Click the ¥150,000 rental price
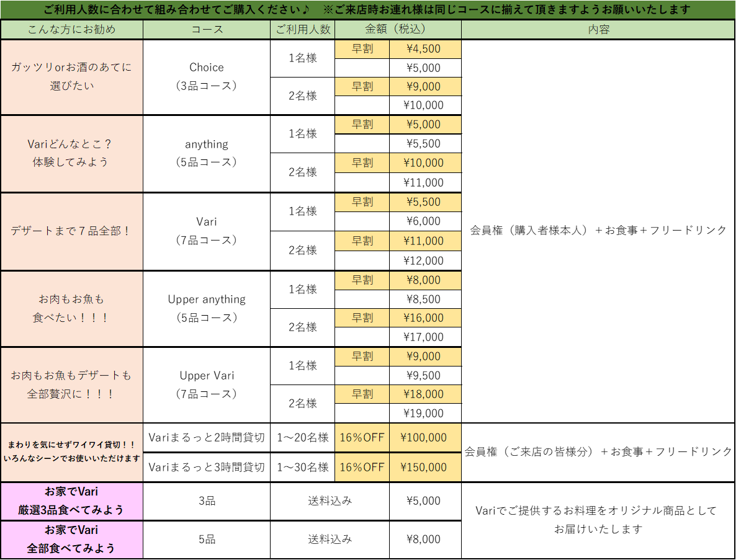 424,467
